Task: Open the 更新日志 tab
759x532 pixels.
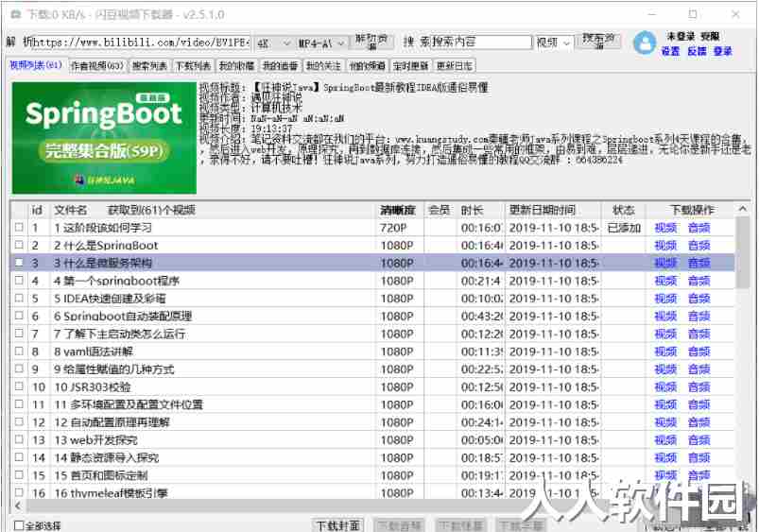Action: pyautogui.click(x=454, y=65)
